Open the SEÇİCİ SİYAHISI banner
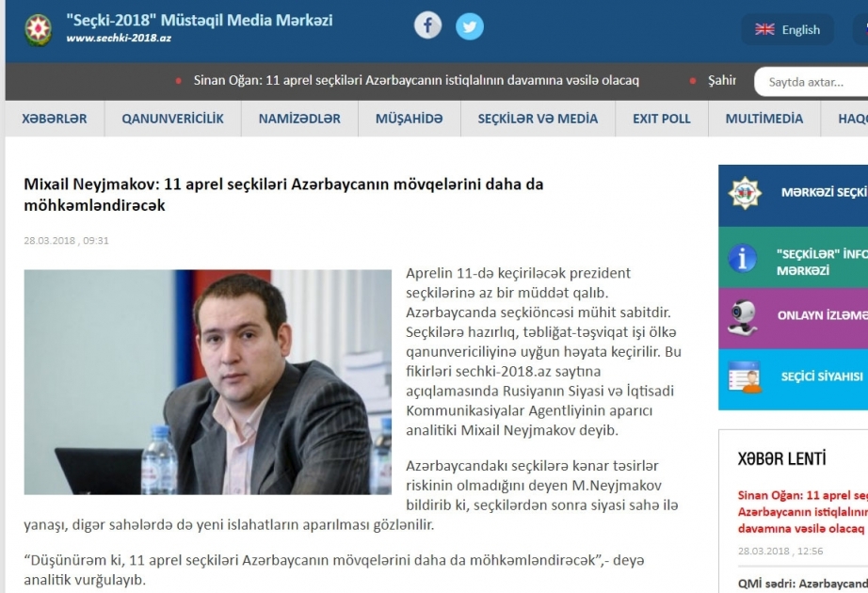The height and width of the screenshot is (593, 868). click(793, 379)
